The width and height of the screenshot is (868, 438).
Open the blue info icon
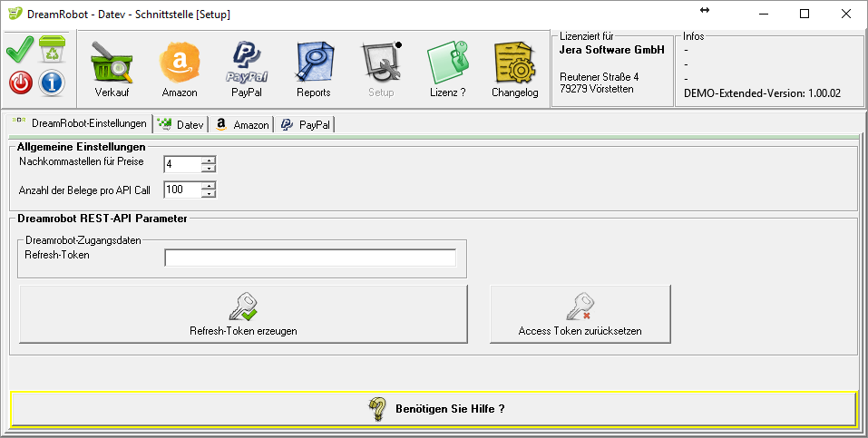pos(53,83)
